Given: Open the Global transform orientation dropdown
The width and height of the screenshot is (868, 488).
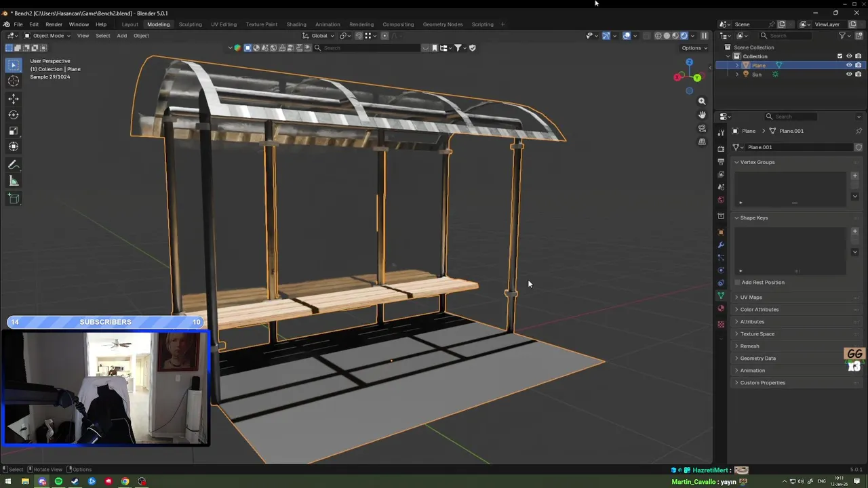Looking at the screenshot, I should click(318, 36).
